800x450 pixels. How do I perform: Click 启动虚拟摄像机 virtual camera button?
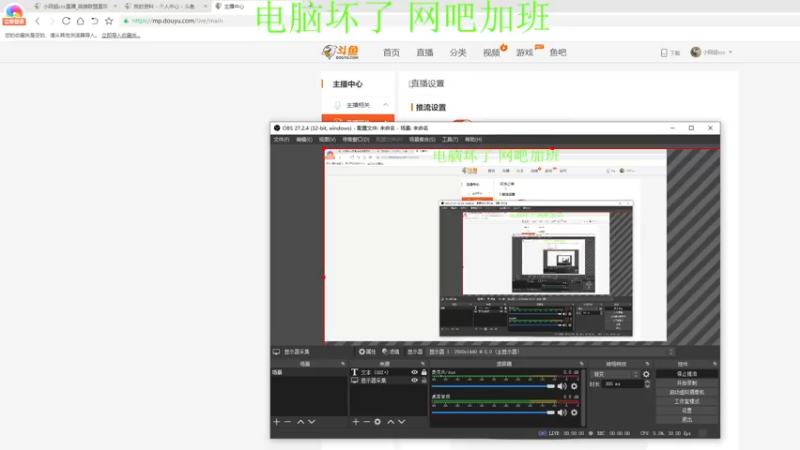click(x=687, y=392)
